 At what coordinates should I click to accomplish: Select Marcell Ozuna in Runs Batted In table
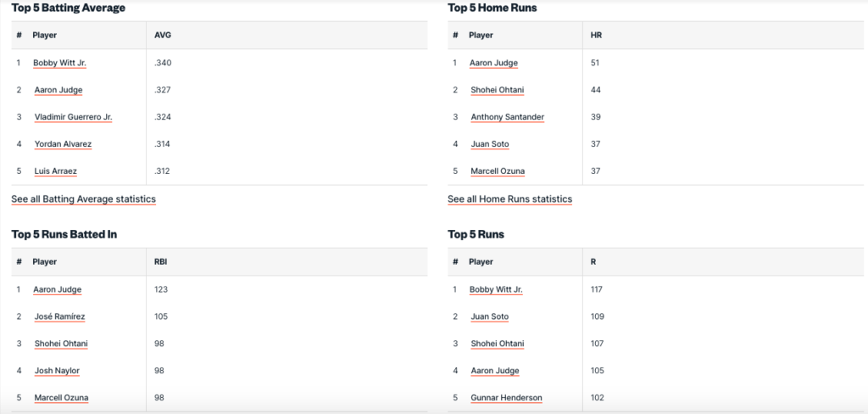click(61, 398)
